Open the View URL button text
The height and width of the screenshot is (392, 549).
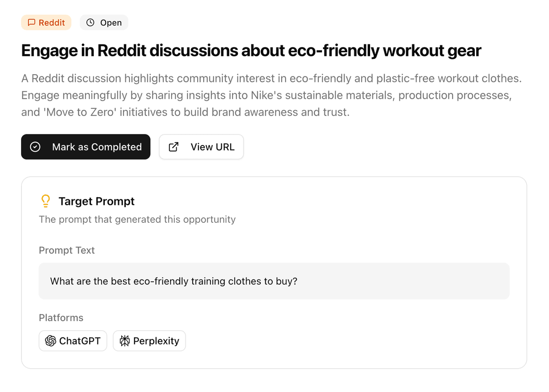[x=212, y=147]
